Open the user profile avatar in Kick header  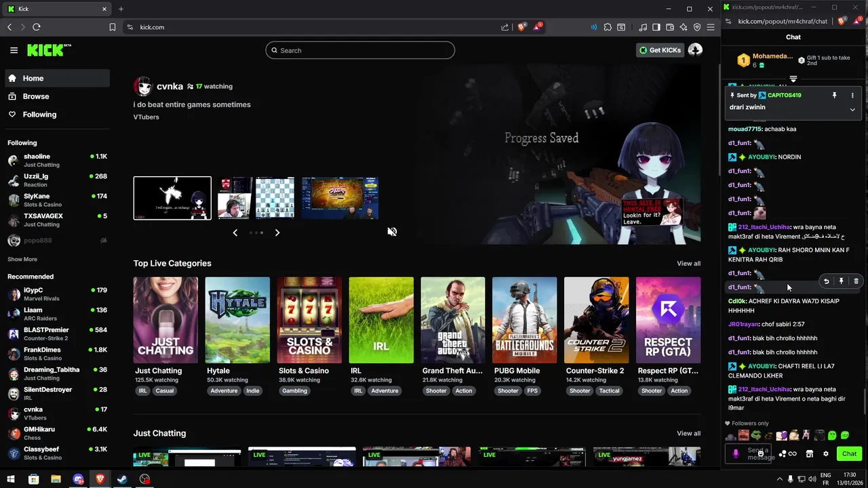point(695,49)
